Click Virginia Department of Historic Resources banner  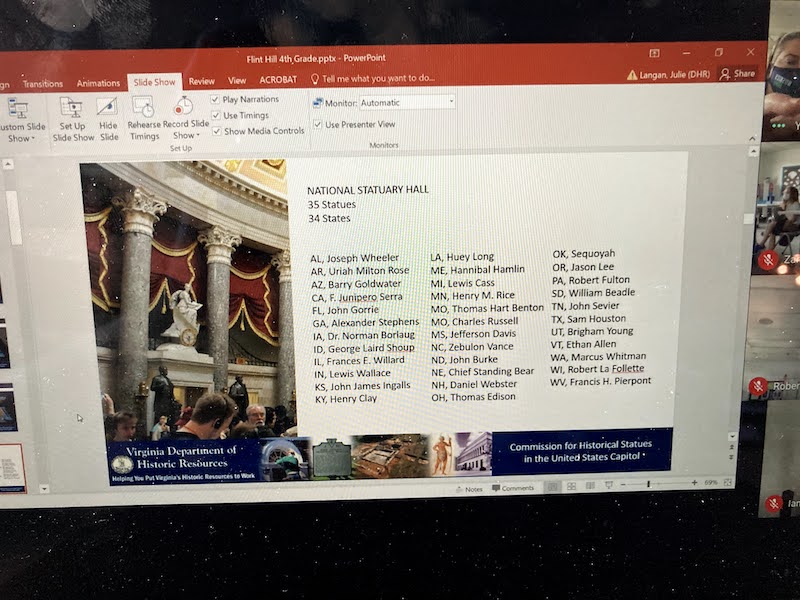184,462
